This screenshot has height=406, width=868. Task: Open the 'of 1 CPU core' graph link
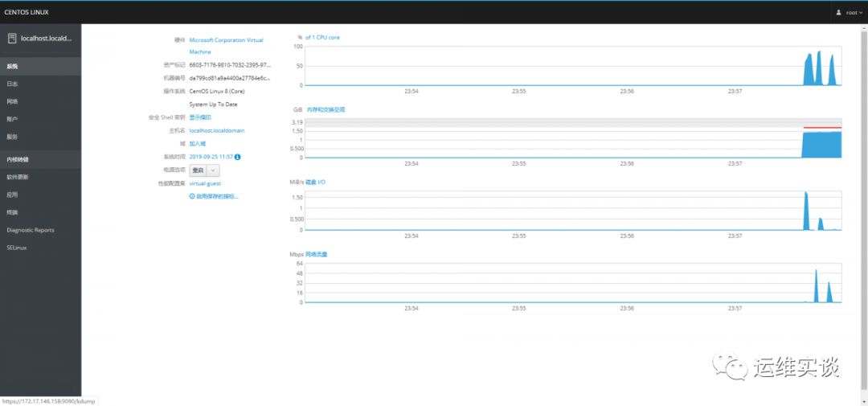click(x=323, y=37)
